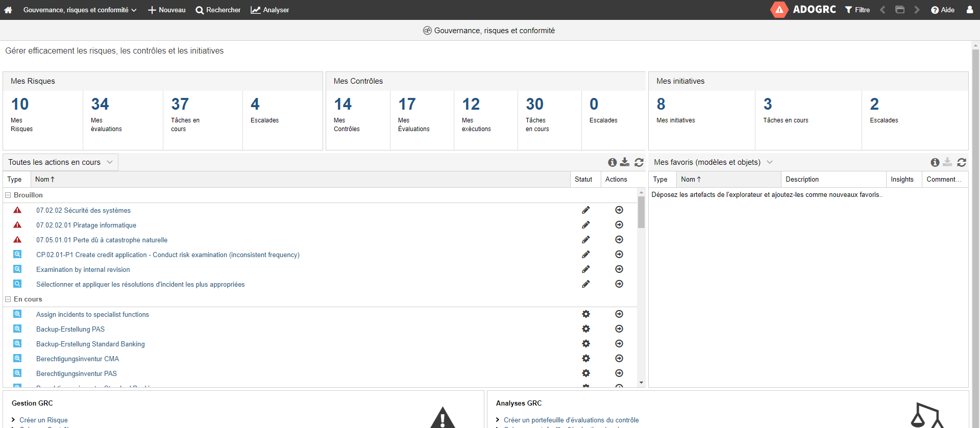Refresh the actions en cours list
Screen dimensions: 980x428
pyautogui.click(x=639, y=162)
